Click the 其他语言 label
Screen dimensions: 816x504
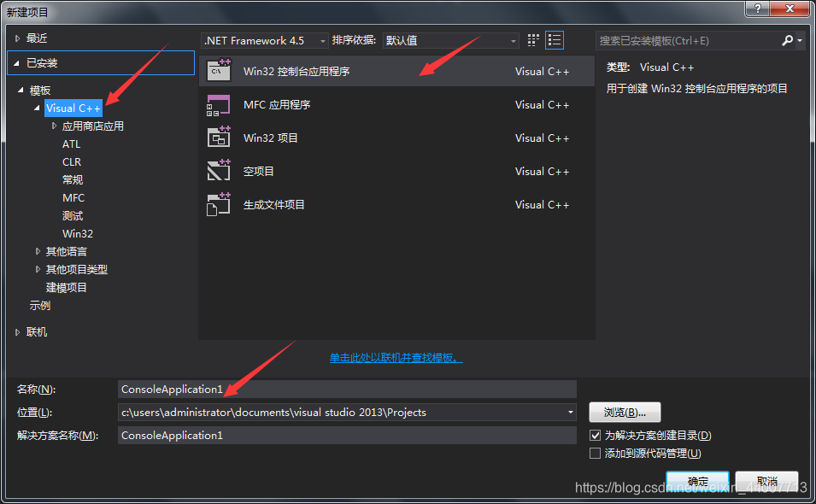(66, 251)
